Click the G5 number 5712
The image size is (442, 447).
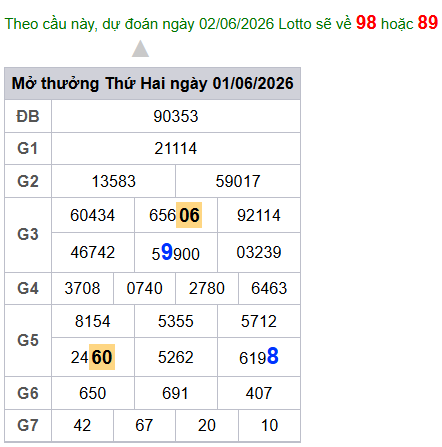click(x=259, y=322)
